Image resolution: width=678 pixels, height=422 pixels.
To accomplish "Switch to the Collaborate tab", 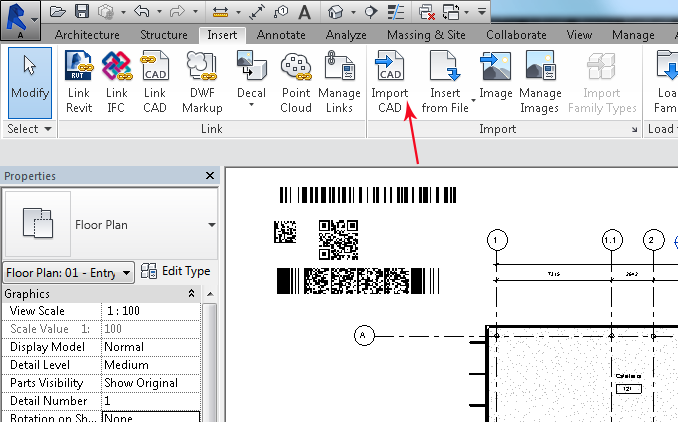I will (x=516, y=35).
